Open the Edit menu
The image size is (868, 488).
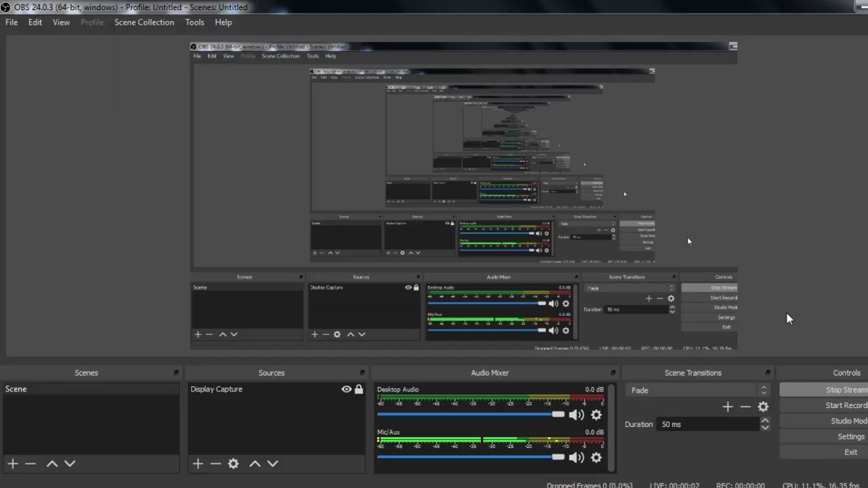pyautogui.click(x=35, y=22)
